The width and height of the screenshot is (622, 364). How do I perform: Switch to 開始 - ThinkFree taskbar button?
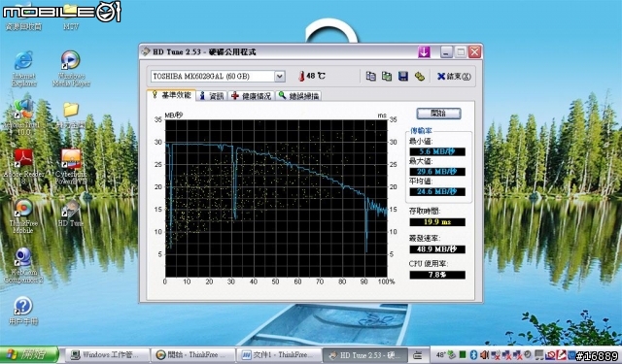click(x=192, y=355)
